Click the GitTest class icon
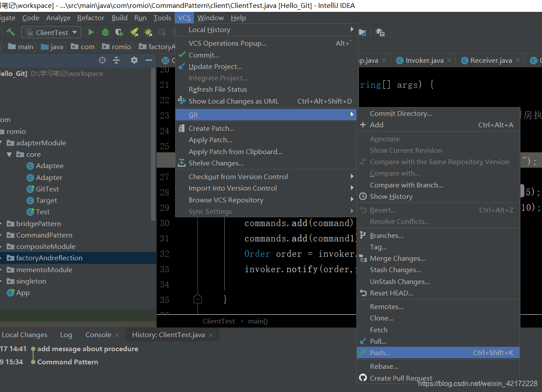The height and width of the screenshot is (392, 542). pos(30,189)
